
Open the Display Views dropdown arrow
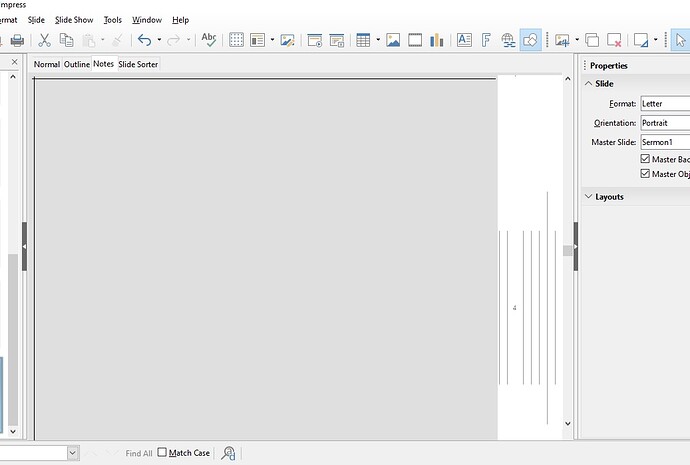272,40
